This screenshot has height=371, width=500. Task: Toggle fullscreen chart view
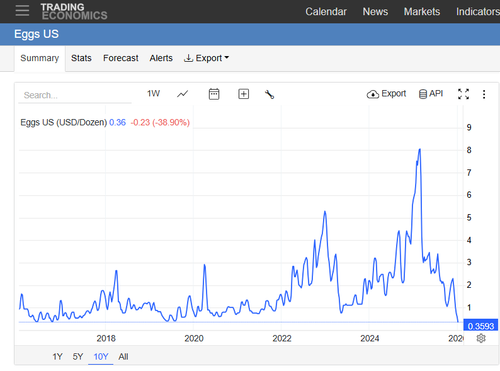point(463,94)
